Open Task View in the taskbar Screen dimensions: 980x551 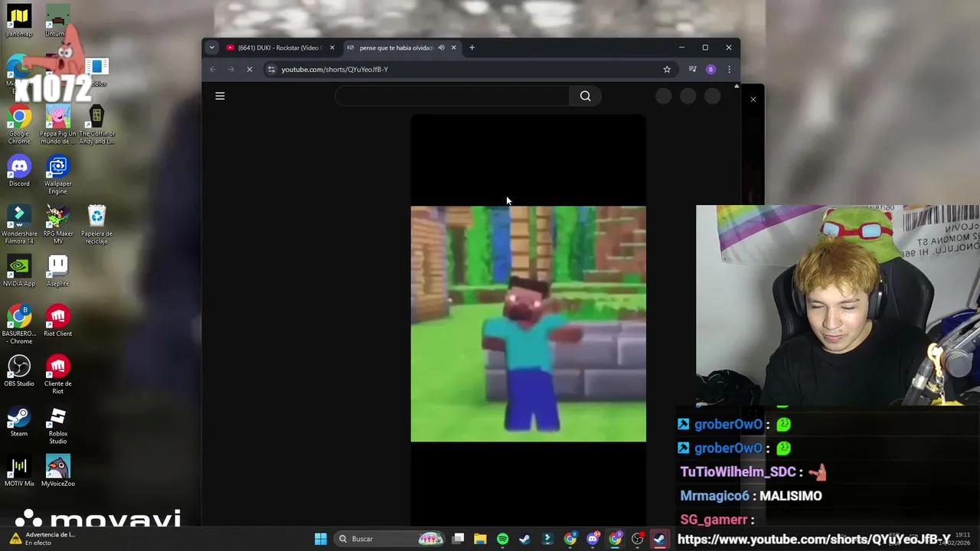click(458, 539)
